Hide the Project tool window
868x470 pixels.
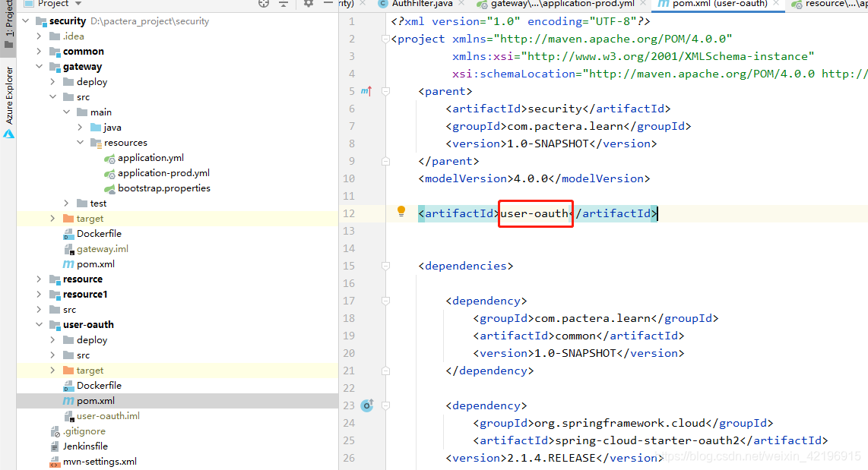point(328,3)
